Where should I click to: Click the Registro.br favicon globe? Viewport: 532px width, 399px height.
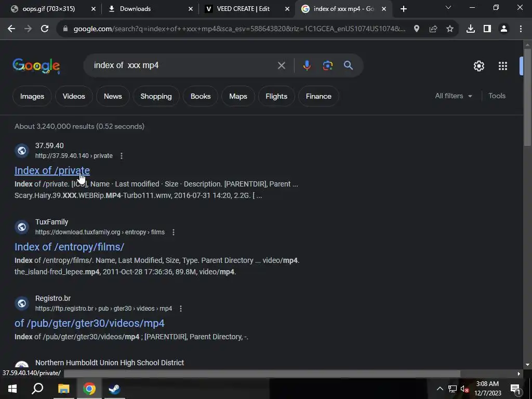point(22,303)
